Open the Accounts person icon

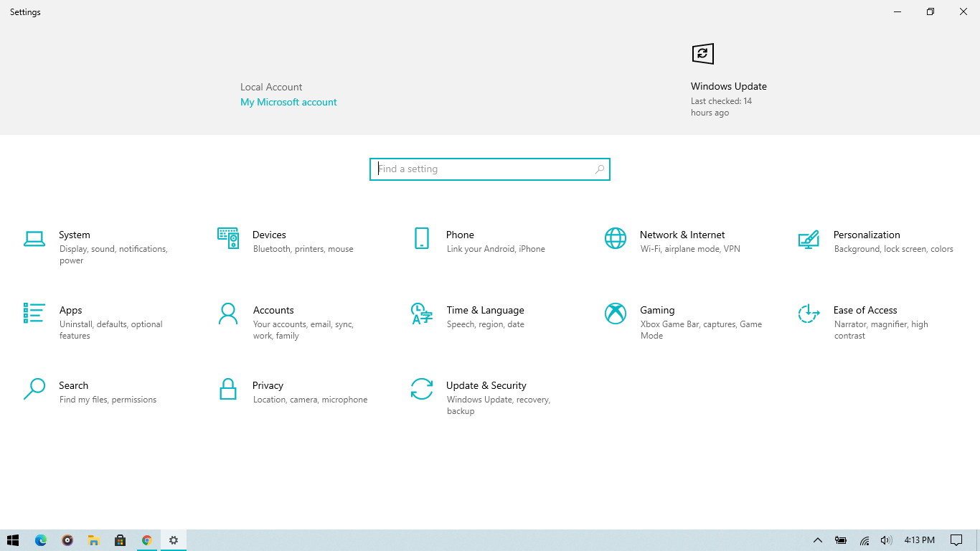click(228, 314)
